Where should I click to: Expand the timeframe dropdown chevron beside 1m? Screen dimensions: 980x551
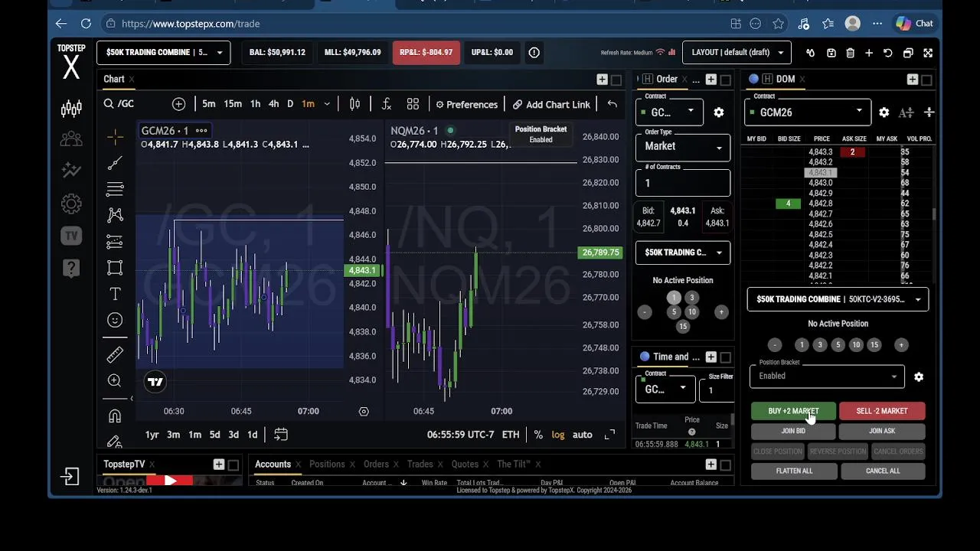327,104
